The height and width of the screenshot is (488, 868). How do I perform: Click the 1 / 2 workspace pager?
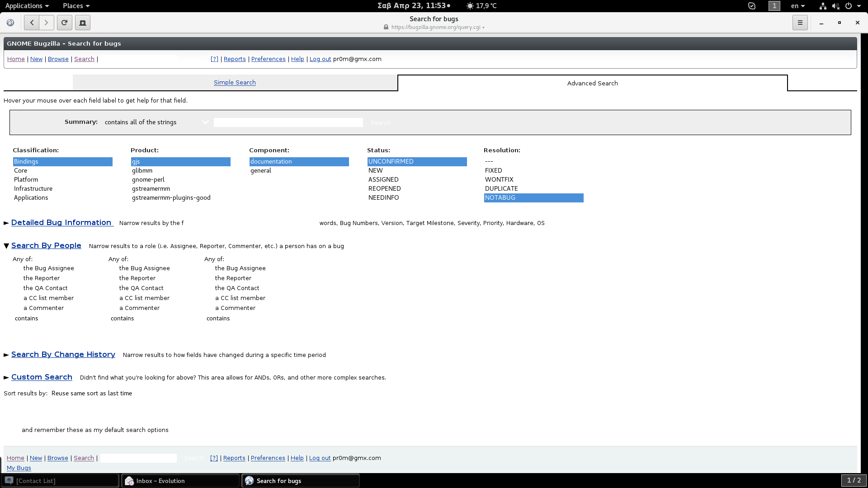pyautogui.click(x=854, y=480)
